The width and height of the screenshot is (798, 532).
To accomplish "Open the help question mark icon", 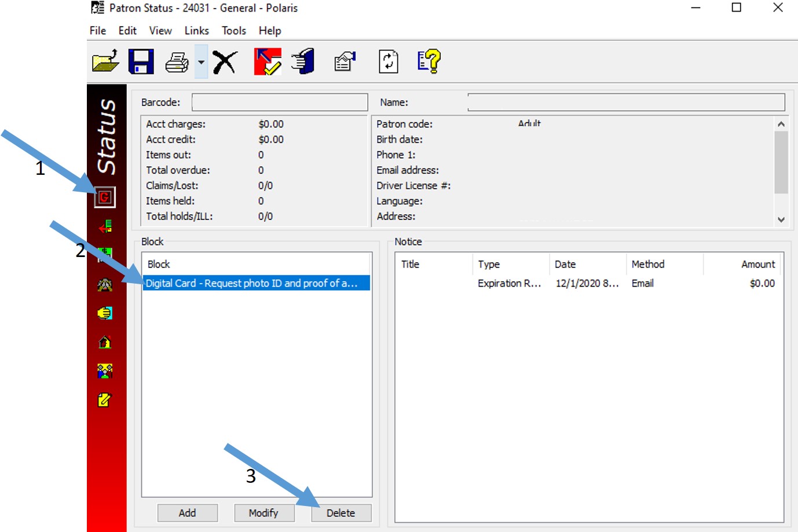I will click(x=429, y=61).
